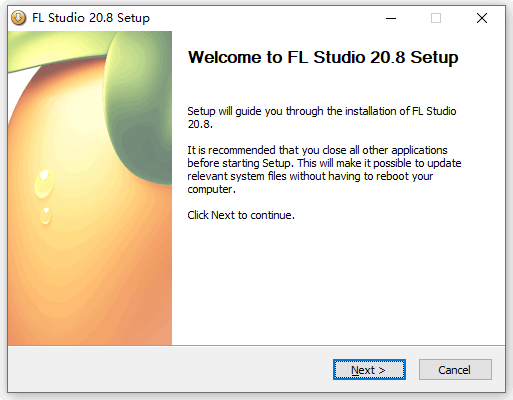513x400 pixels.
Task: Click the word 'computer.' in the description
Action: (x=211, y=189)
